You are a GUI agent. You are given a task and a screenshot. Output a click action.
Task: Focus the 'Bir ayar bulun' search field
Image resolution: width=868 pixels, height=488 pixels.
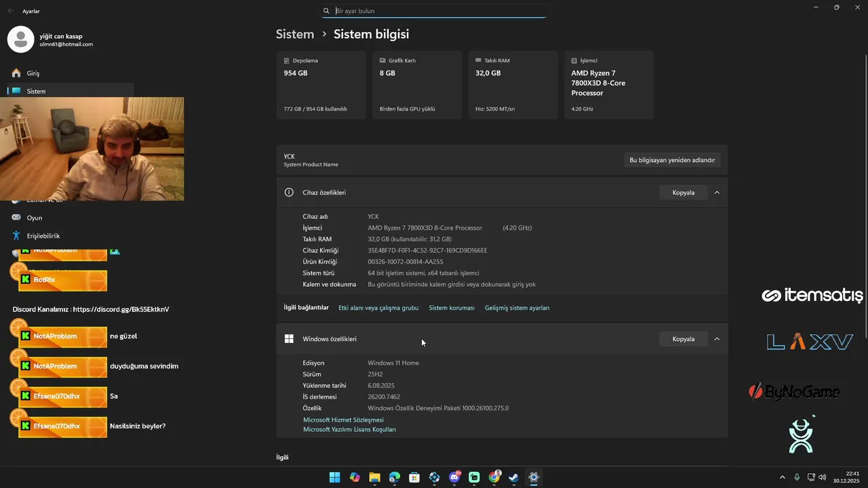click(x=434, y=11)
